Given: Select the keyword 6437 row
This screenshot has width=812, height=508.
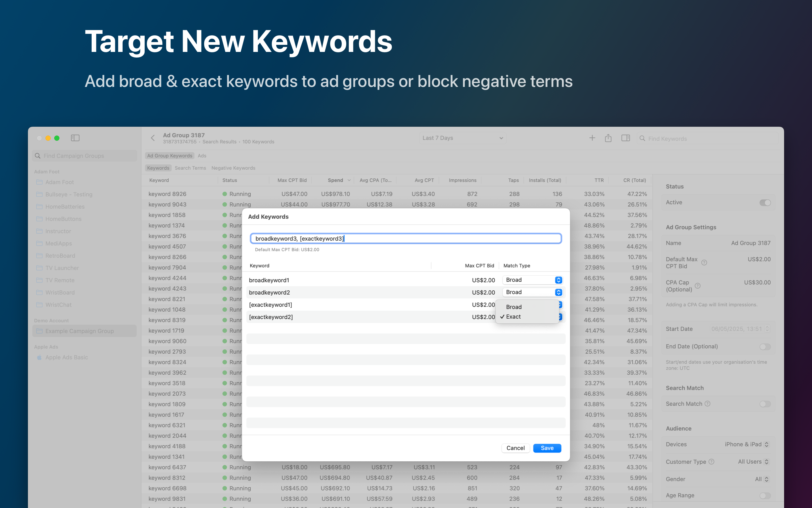Looking at the screenshot, I should (397, 467).
